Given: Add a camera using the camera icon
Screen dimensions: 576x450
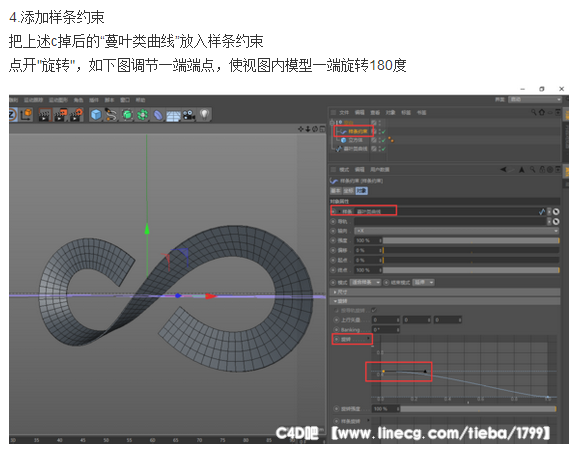Looking at the screenshot, I should click(189, 115).
